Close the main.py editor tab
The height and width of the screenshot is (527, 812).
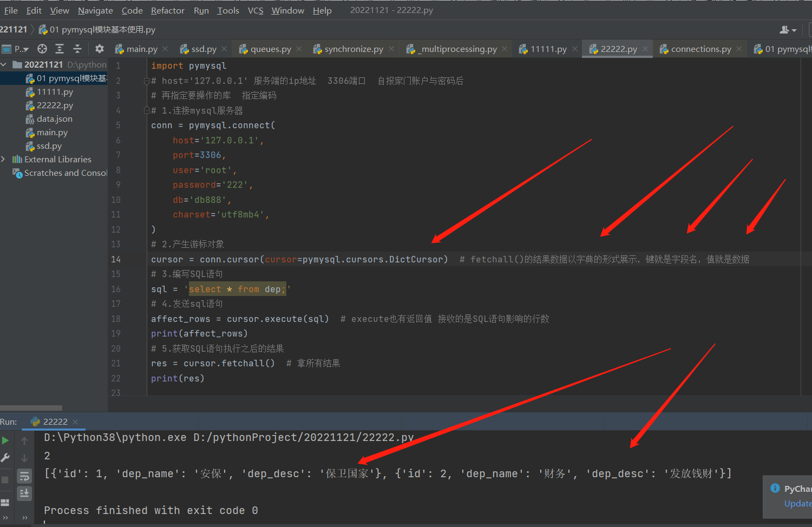coord(165,49)
